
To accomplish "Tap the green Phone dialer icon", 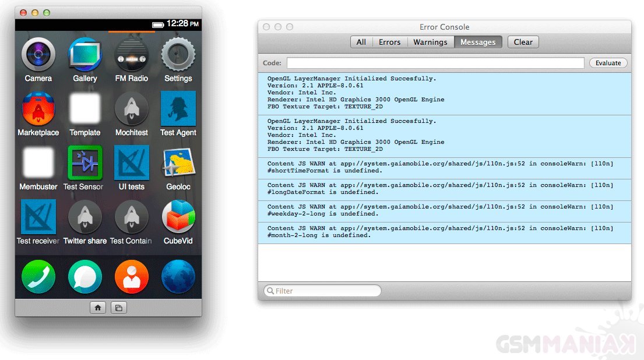I will tap(38, 276).
